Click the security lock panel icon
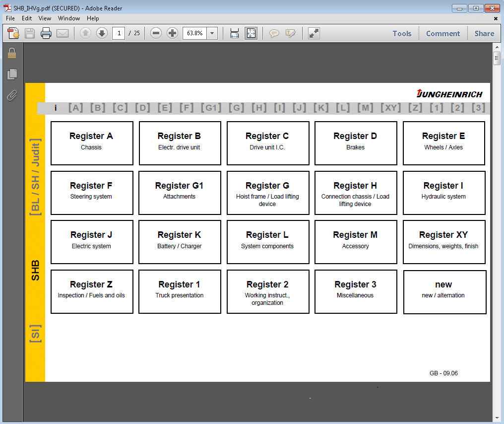 click(12, 53)
